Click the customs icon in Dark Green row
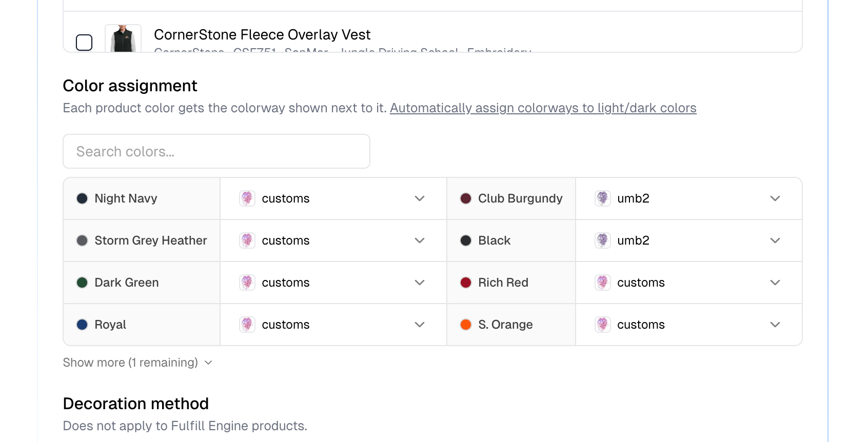This screenshot has width=868, height=442. (247, 283)
